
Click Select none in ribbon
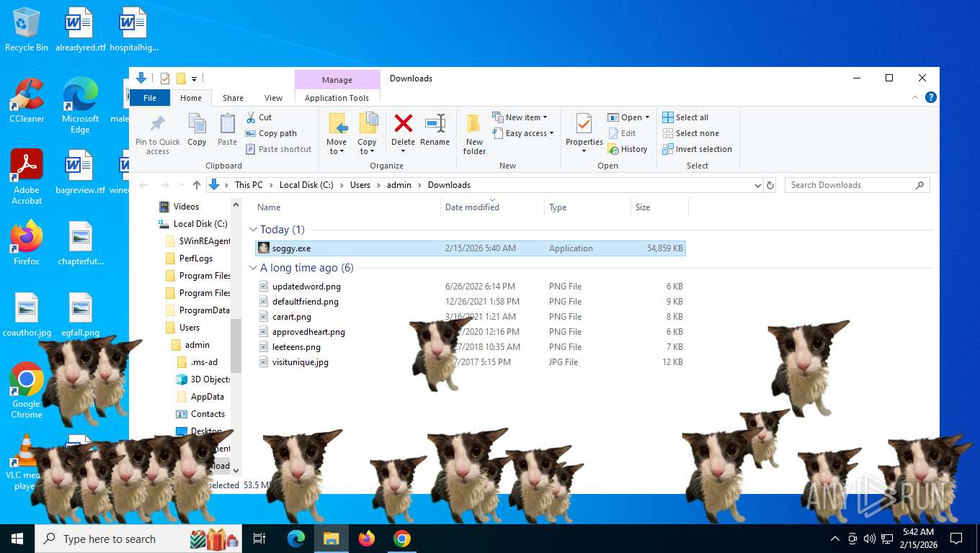tap(690, 133)
